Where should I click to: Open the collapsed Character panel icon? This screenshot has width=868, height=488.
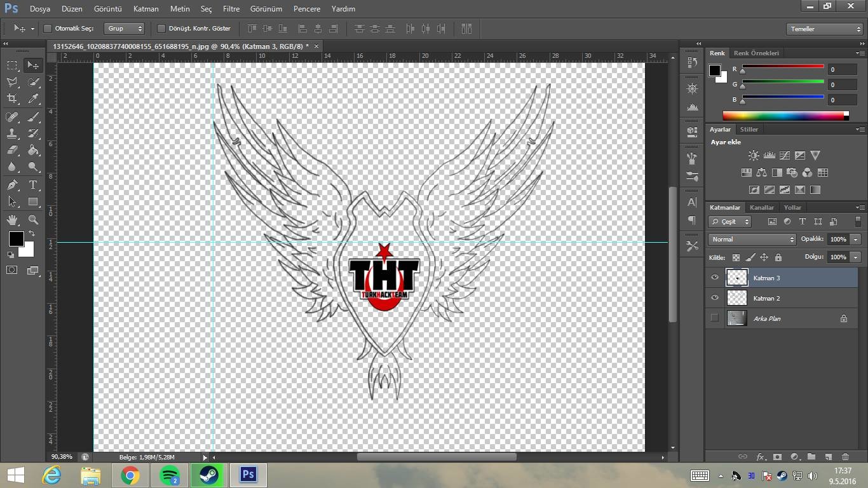[x=692, y=202]
